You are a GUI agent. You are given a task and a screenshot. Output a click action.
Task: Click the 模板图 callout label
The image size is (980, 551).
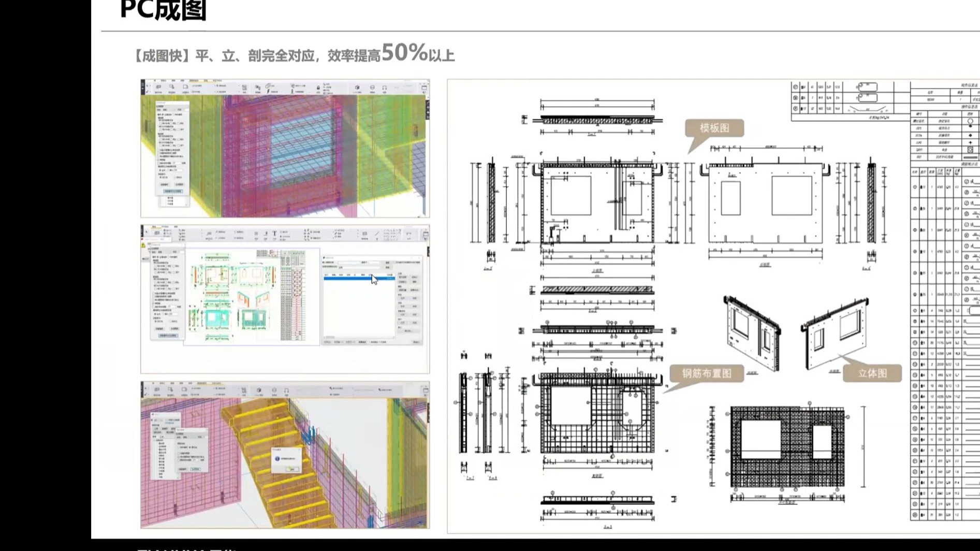pyautogui.click(x=714, y=128)
